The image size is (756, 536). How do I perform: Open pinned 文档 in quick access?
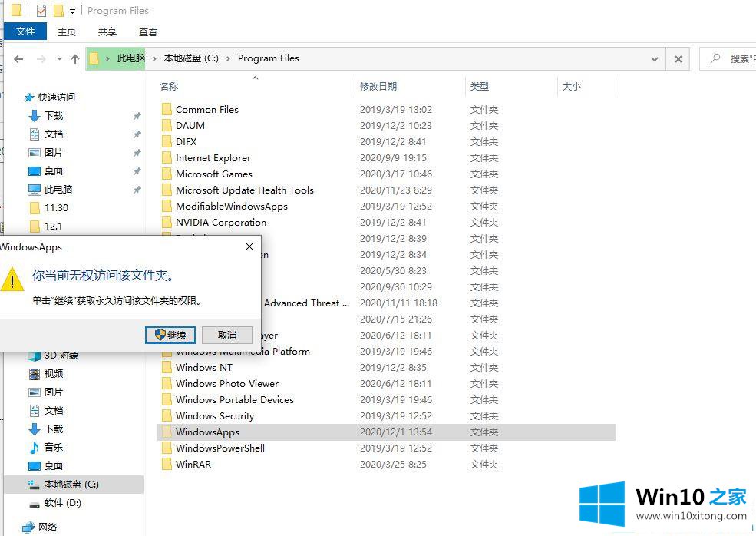click(x=54, y=134)
